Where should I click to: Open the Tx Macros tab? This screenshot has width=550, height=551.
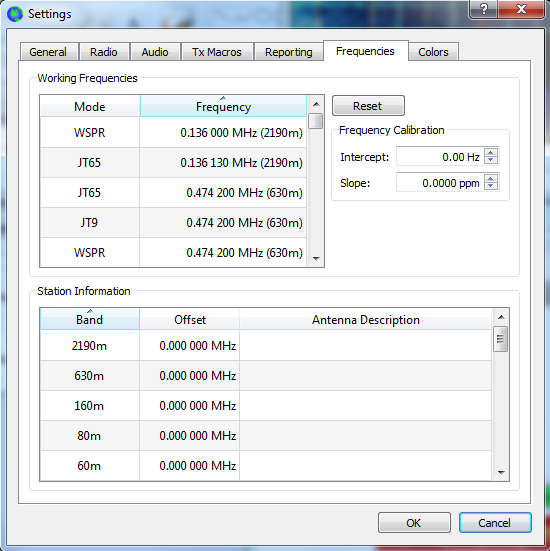tap(216, 52)
